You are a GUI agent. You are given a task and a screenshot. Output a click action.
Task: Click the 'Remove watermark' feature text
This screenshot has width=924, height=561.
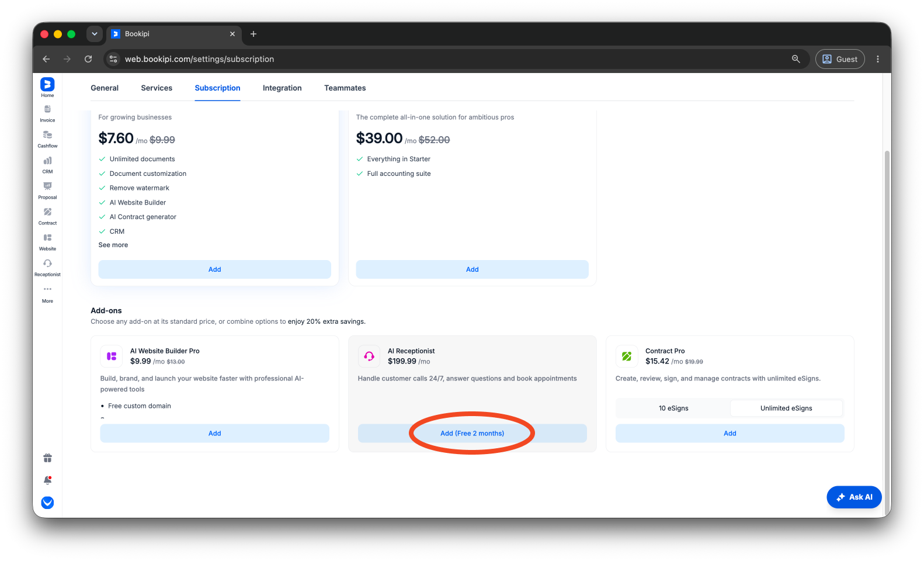click(139, 188)
